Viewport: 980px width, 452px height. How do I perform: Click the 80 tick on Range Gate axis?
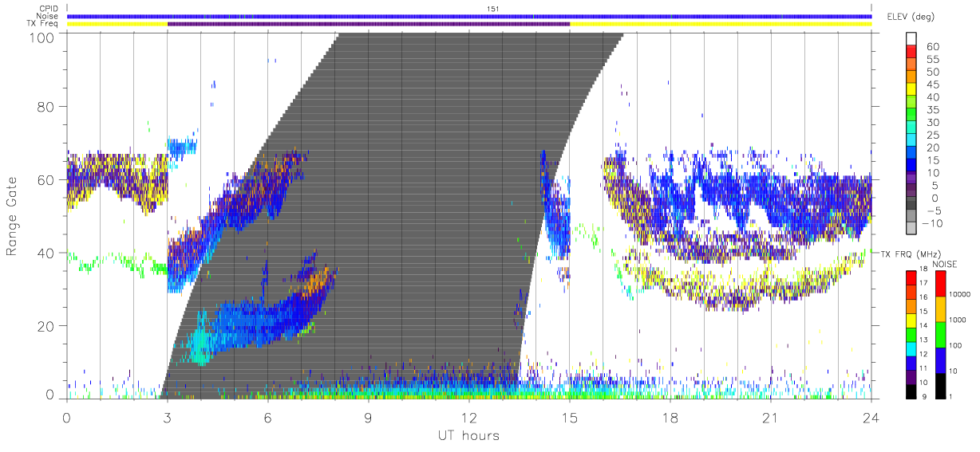click(47, 107)
